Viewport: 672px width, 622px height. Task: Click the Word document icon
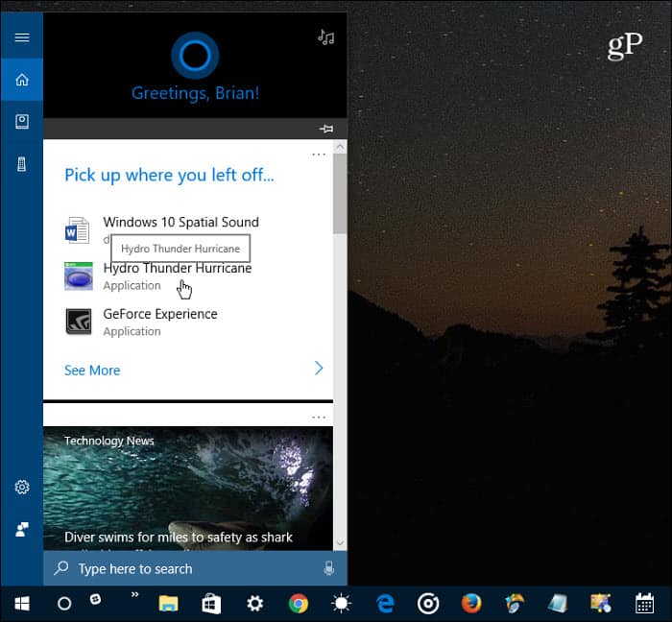coord(77,230)
